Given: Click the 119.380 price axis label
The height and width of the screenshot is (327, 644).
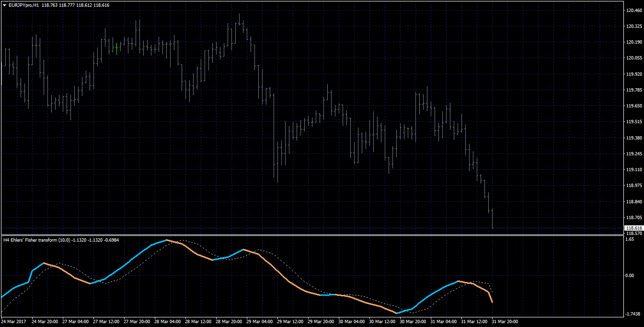Looking at the screenshot, I should [634, 138].
